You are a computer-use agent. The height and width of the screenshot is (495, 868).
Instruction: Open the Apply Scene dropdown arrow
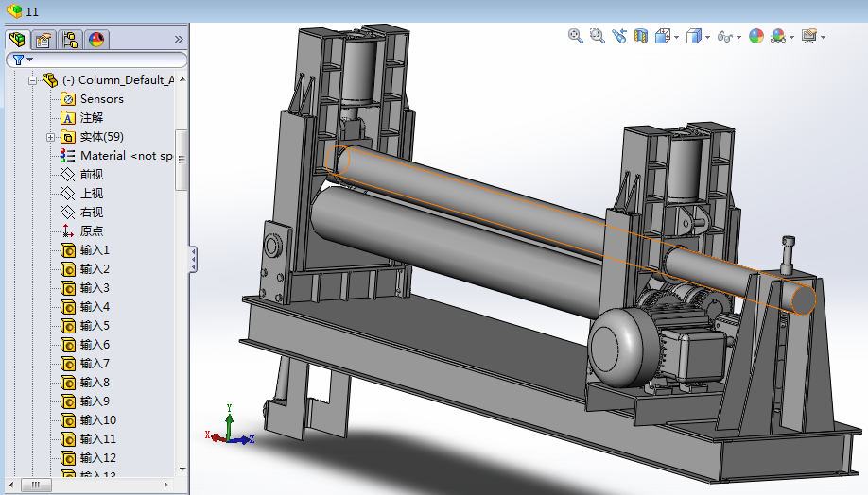point(792,38)
